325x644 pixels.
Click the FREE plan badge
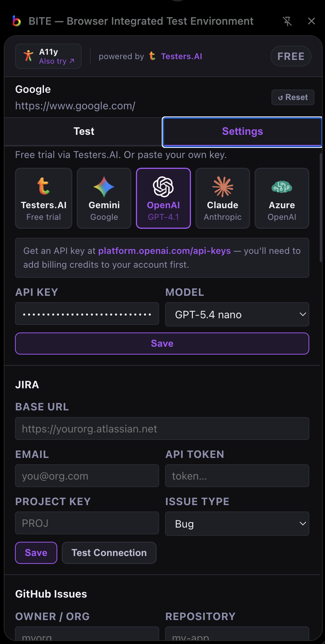point(291,56)
